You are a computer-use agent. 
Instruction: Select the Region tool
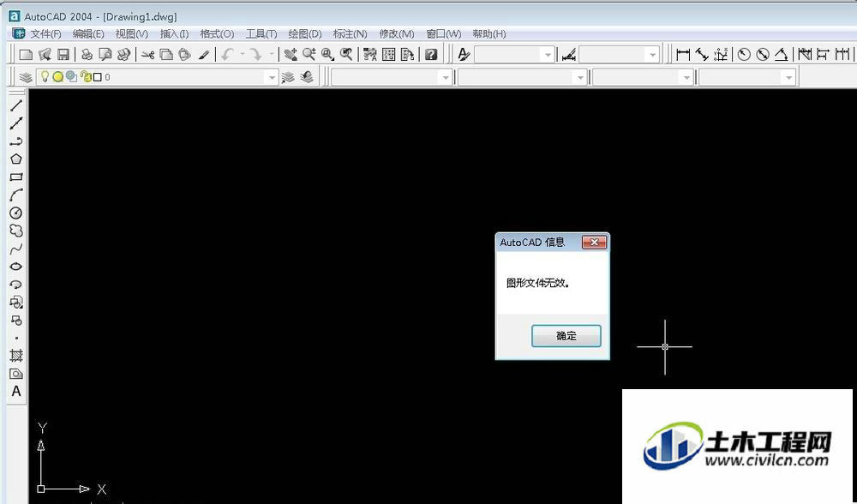[15, 374]
